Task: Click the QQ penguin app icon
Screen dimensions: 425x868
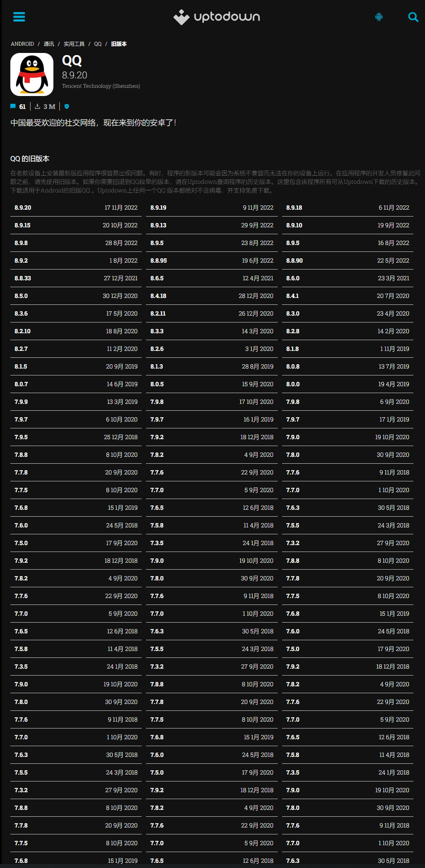Action: pos(32,74)
